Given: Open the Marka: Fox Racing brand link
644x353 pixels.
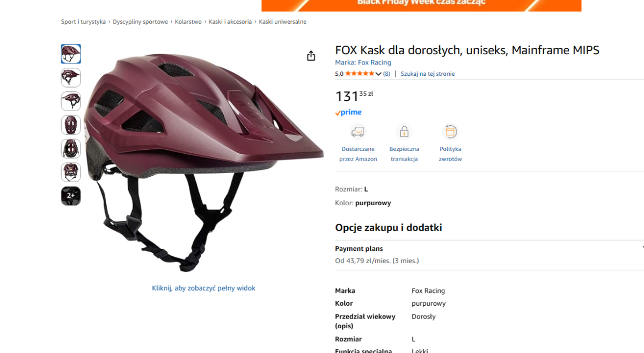Looking at the screenshot, I should tap(363, 62).
